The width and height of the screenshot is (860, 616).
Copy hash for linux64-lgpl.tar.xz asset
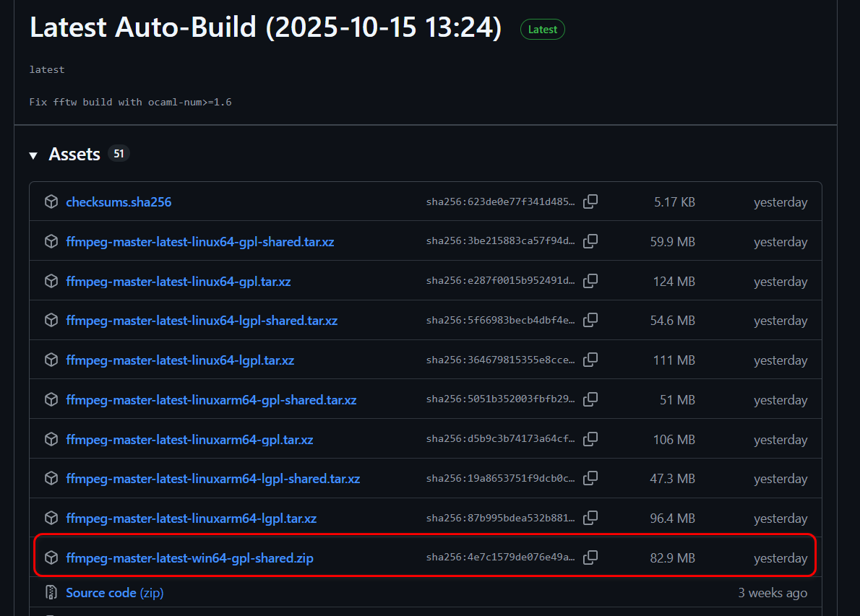[590, 360]
